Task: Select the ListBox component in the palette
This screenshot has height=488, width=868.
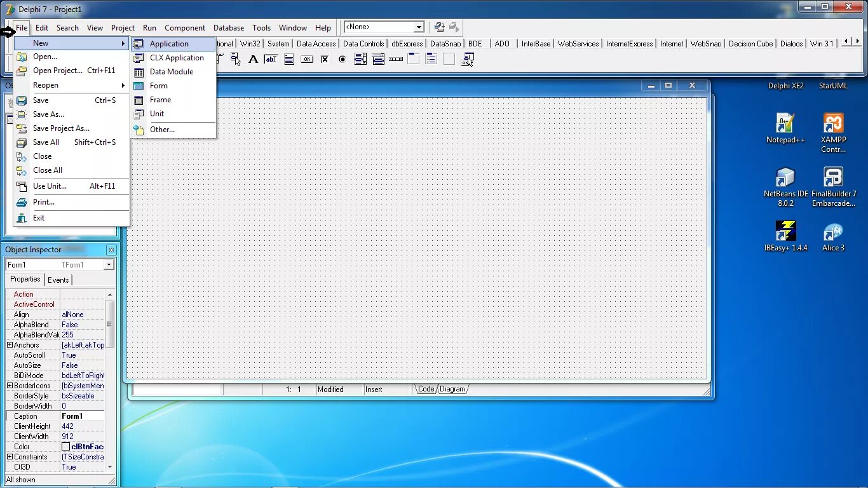Action: [x=360, y=59]
